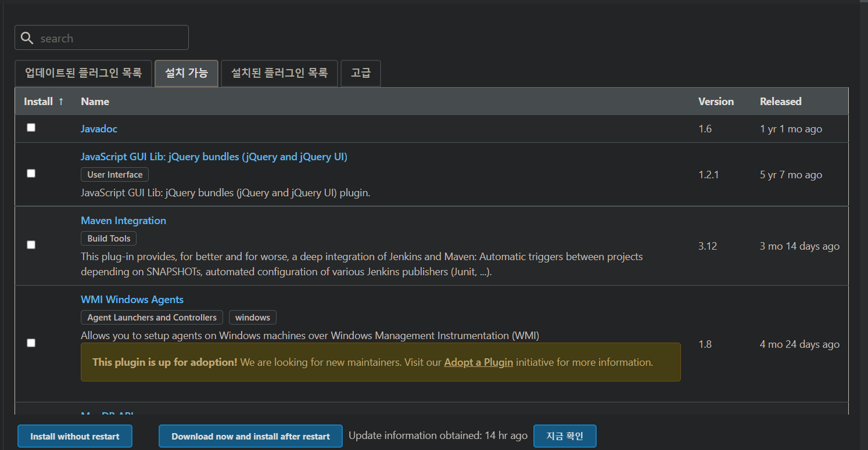
Task: Enable the Maven Integration checkbox
Action: click(31, 245)
